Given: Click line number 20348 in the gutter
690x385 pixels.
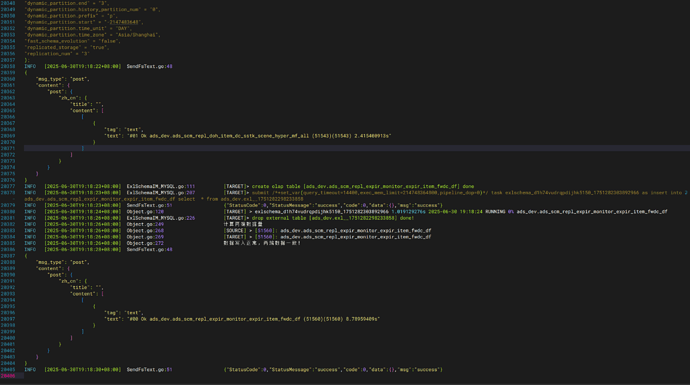Looking at the screenshot, I should (7, 3).
